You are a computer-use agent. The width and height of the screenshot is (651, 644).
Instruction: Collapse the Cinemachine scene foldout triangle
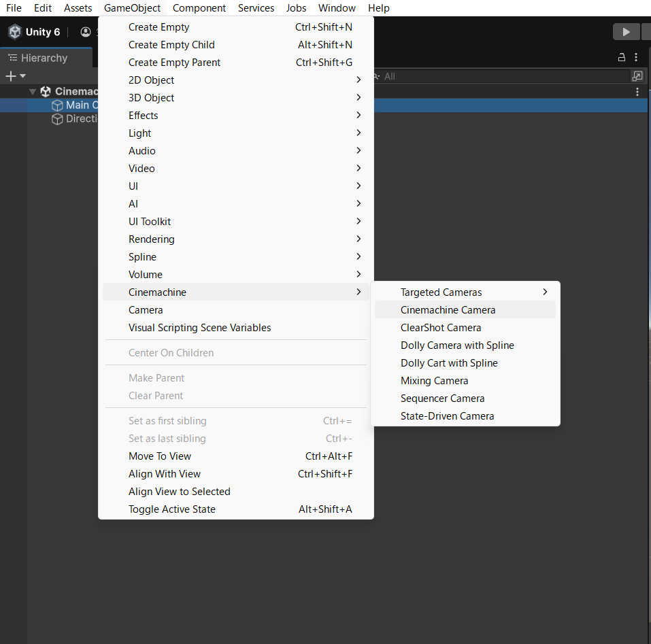click(x=33, y=92)
